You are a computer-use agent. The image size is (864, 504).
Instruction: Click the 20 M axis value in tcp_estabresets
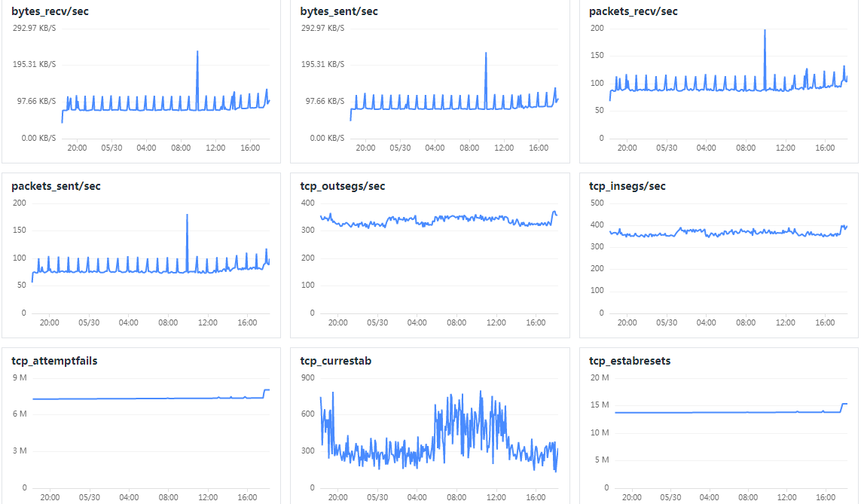600,378
